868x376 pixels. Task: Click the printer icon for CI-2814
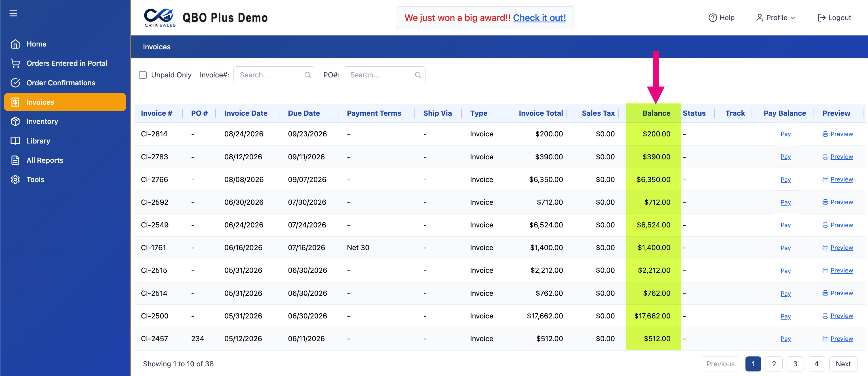point(825,134)
